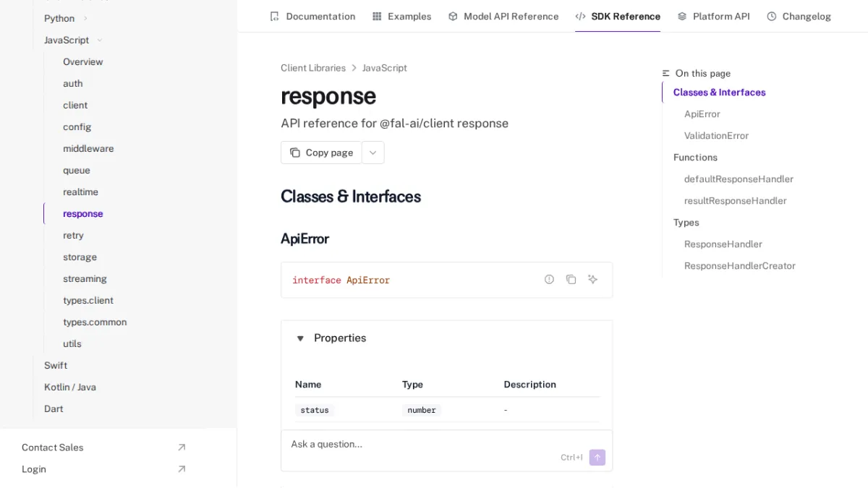Screen dimensions: 868x488
Task: Click the sparkle AI icon in ApiError code block
Action: [x=592, y=279]
